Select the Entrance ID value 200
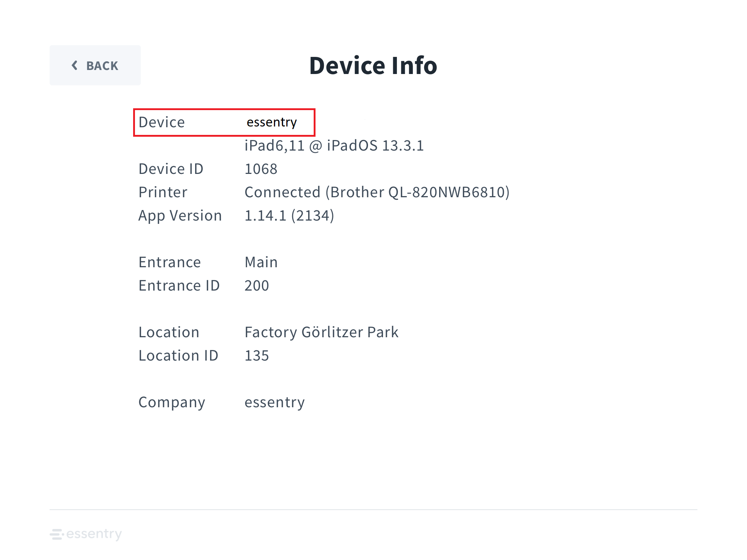Viewport: 747px width, 560px height. tap(257, 285)
